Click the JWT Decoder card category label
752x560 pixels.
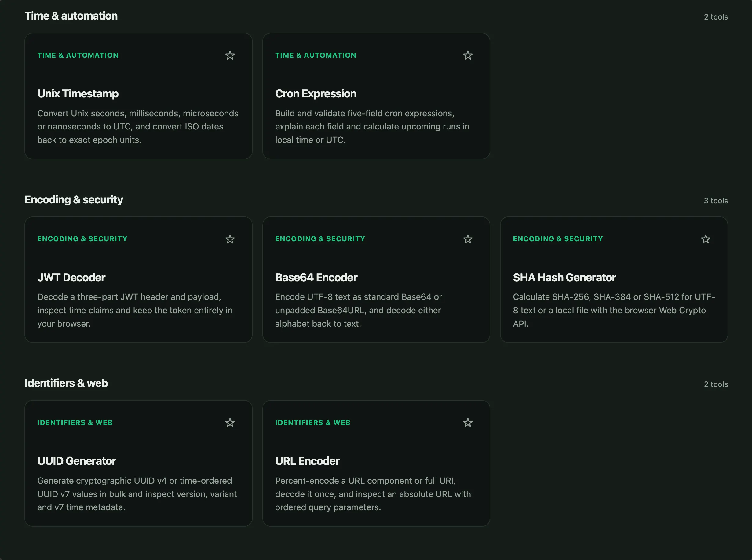click(82, 239)
